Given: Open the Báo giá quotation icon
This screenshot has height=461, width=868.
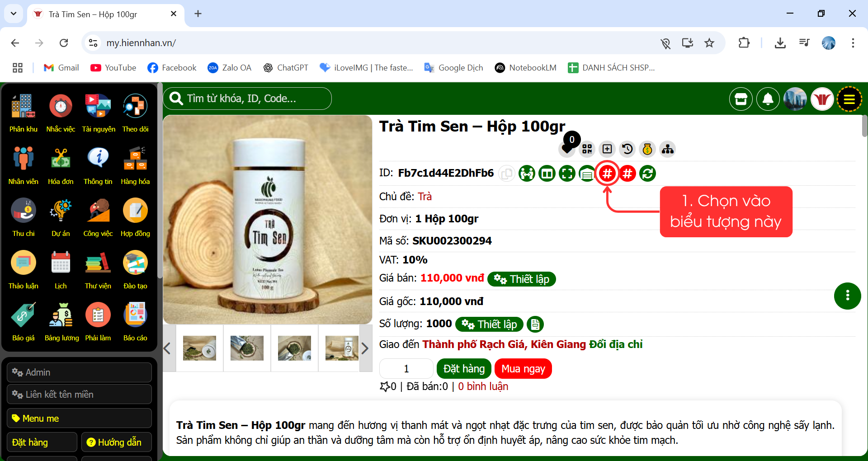Looking at the screenshot, I should (24, 315).
